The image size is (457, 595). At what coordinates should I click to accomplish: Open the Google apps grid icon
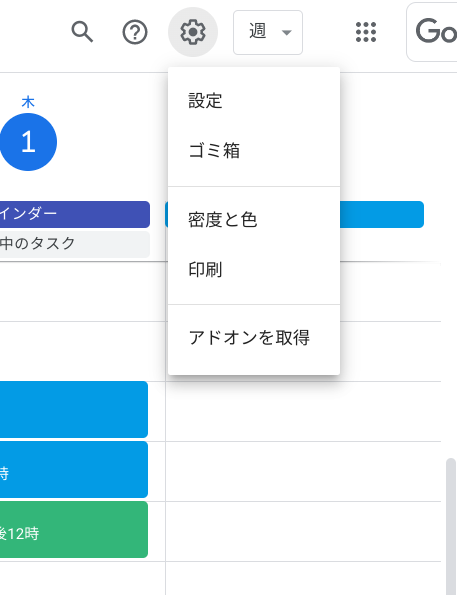(x=366, y=32)
